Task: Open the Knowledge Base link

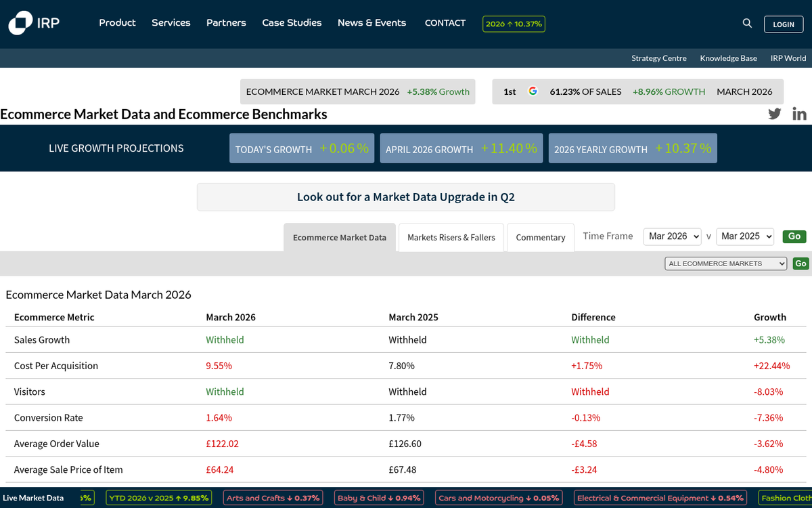Action: 728,58
